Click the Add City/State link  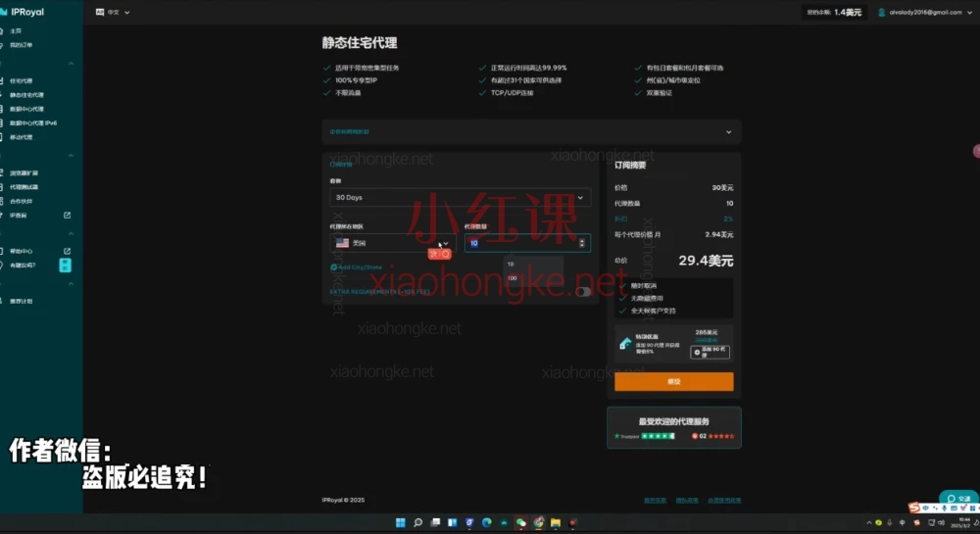tap(357, 267)
